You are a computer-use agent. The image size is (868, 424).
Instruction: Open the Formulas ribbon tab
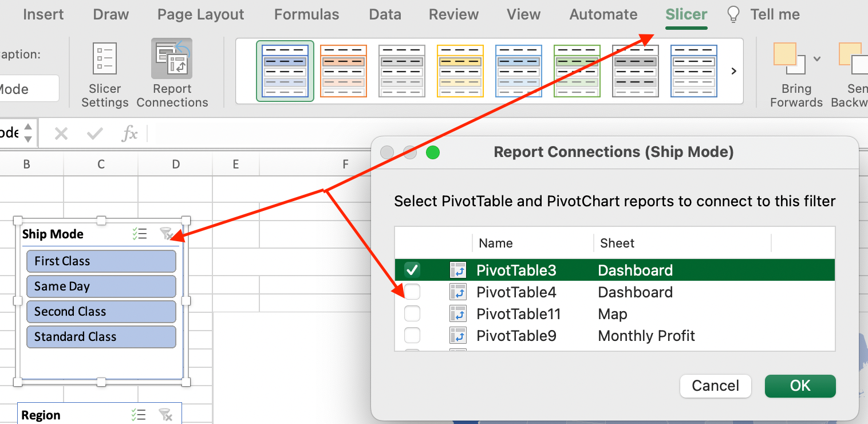(307, 15)
